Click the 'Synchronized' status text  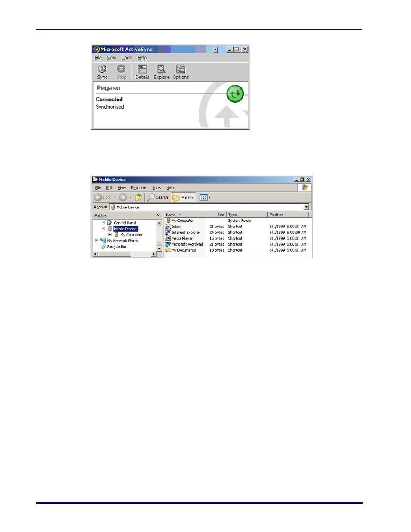tap(110, 107)
